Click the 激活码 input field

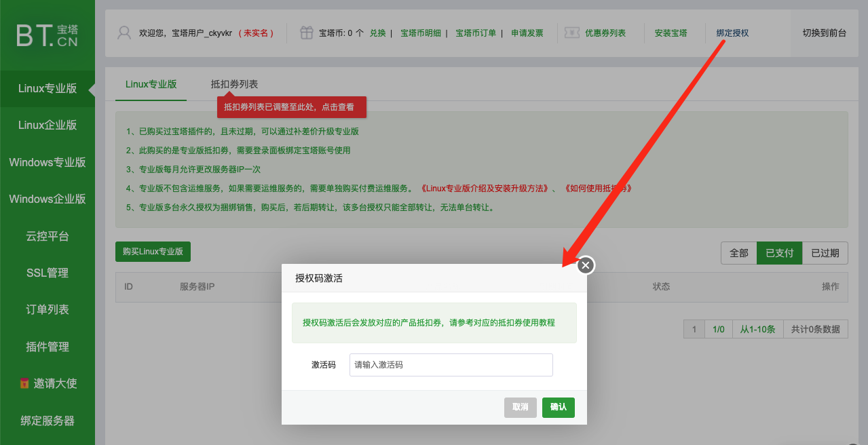coord(451,365)
